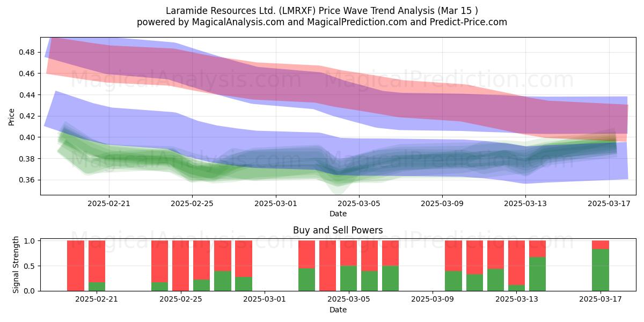Select the 0.44 price tick label
The height and width of the screenshot is (322, 644).
coord(27,95)
